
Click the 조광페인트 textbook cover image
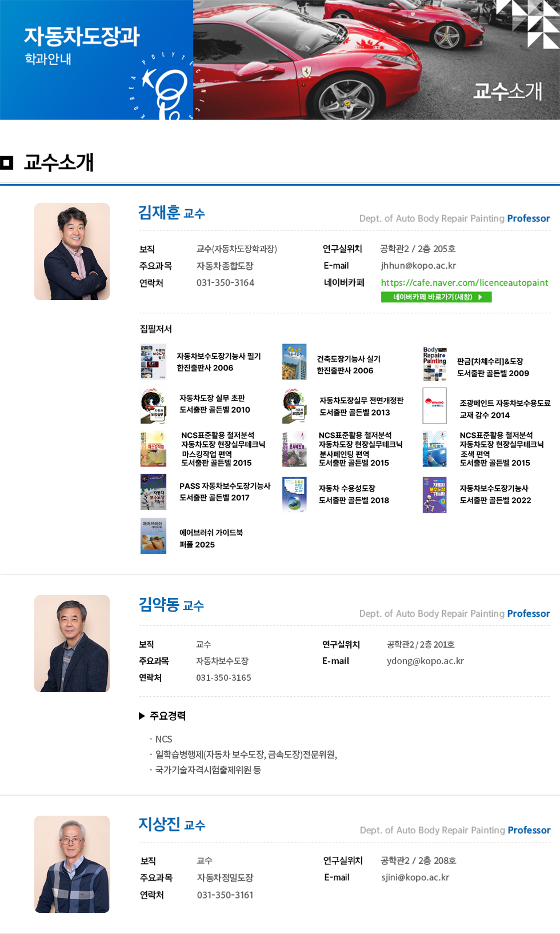pyautogui.click(x=434, y=405)
